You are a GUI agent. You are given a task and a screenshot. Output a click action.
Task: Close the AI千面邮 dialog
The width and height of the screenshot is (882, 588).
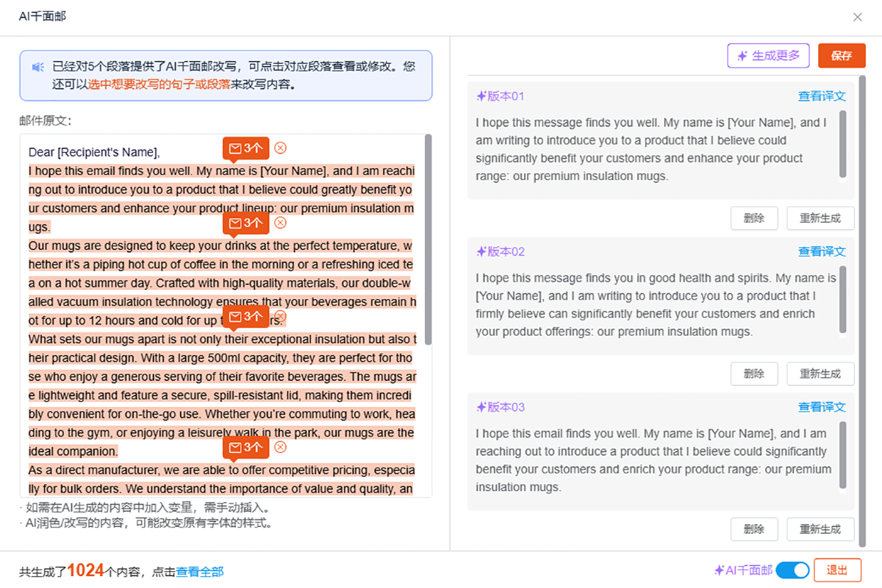pos(857,17)
